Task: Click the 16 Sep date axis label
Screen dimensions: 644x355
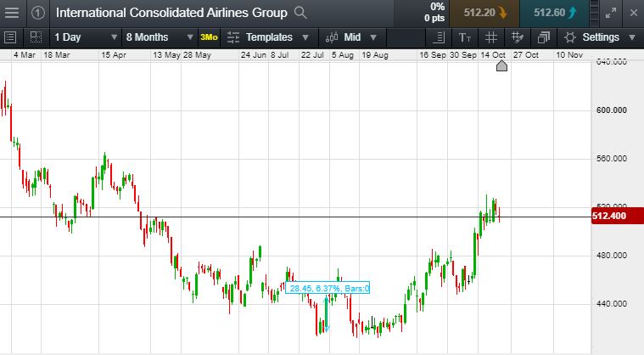Action: click(433, 55)
